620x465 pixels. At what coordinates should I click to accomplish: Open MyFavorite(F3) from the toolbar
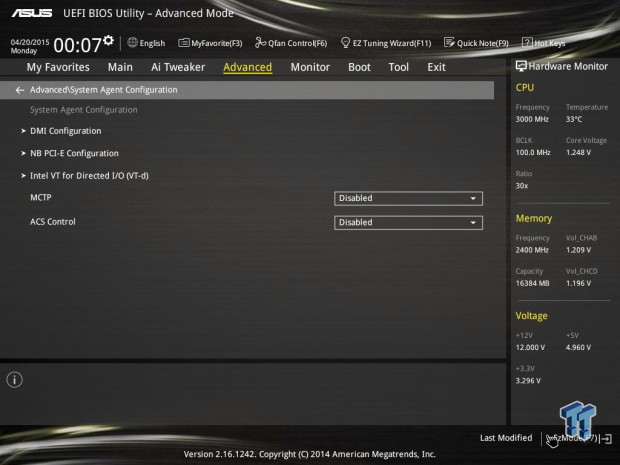[210, 43]
